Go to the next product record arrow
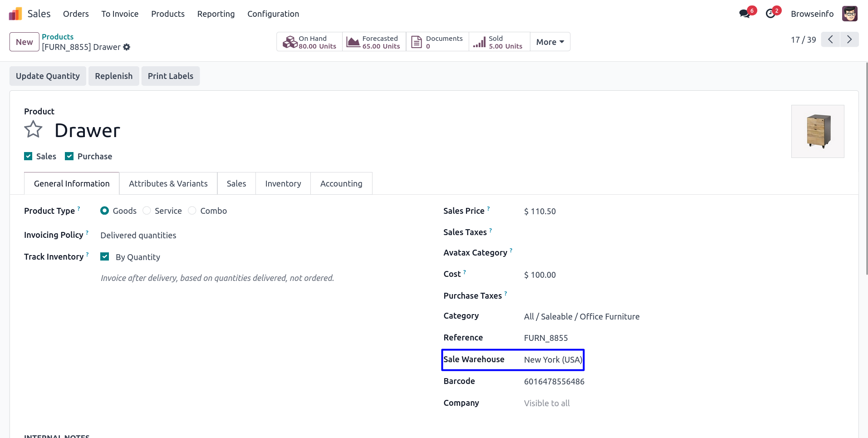 click(x=849, y=39)
